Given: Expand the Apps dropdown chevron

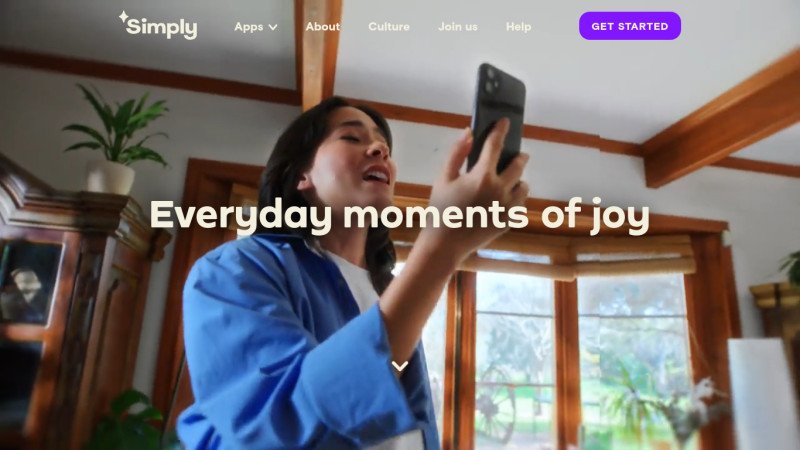Looking at the screenshot, I should (x=273, y=27).
